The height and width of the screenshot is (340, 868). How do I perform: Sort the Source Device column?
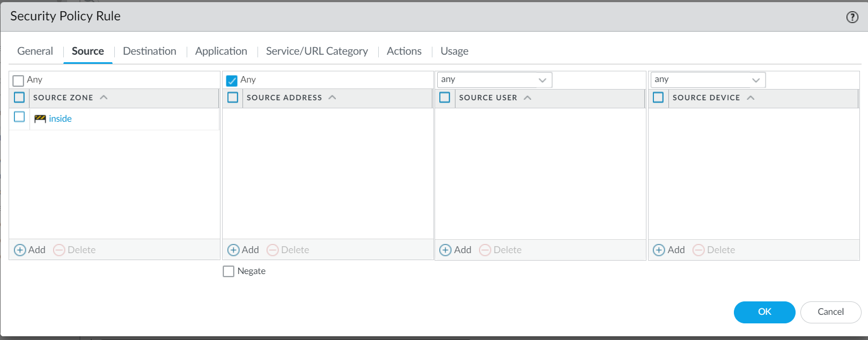click(706, 98)
